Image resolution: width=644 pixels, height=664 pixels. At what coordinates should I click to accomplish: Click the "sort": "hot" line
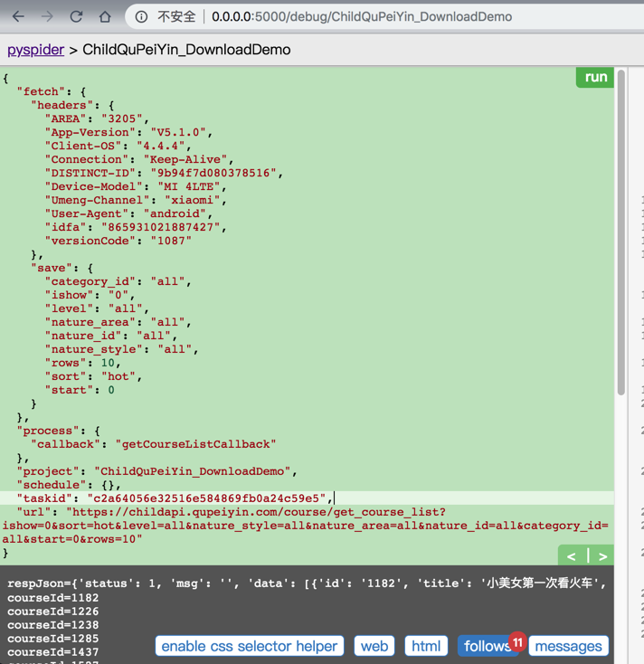[x=93, y=376]
